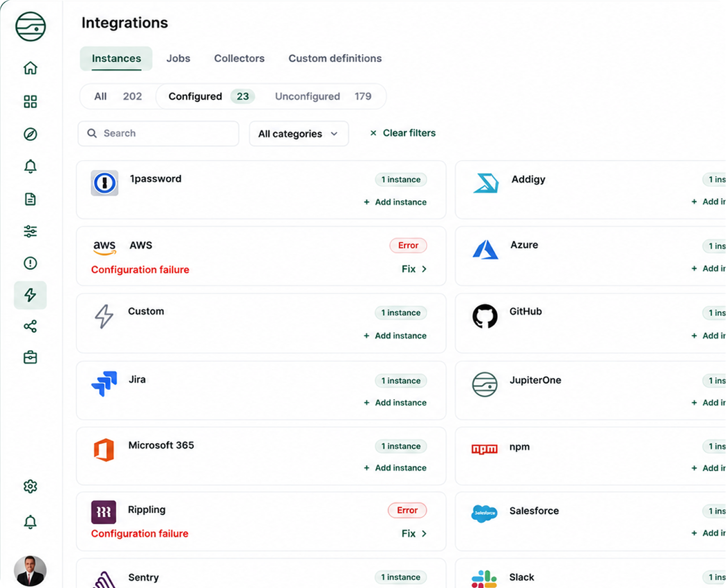Viewport: 726px width, 588px height.
Task: Select the Configured 23 filter
Action: pyautogui.click(x=211, y=97)
